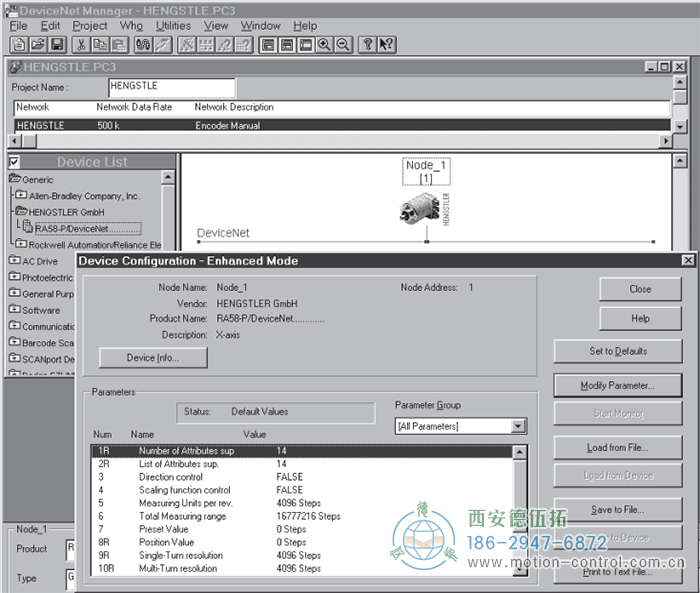Open the Project menu
700x593 pixels.
click(90, 26)
